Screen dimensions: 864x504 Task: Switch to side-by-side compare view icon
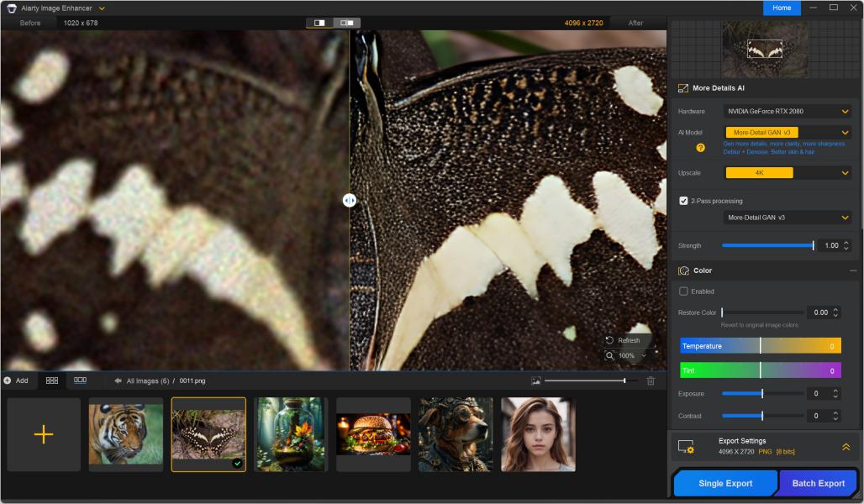346,23
